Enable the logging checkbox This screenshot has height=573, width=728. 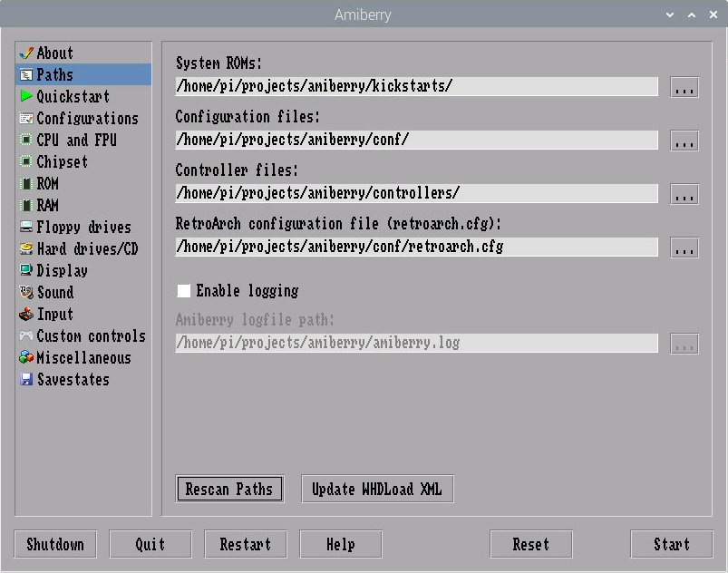[x=183, y=292]
